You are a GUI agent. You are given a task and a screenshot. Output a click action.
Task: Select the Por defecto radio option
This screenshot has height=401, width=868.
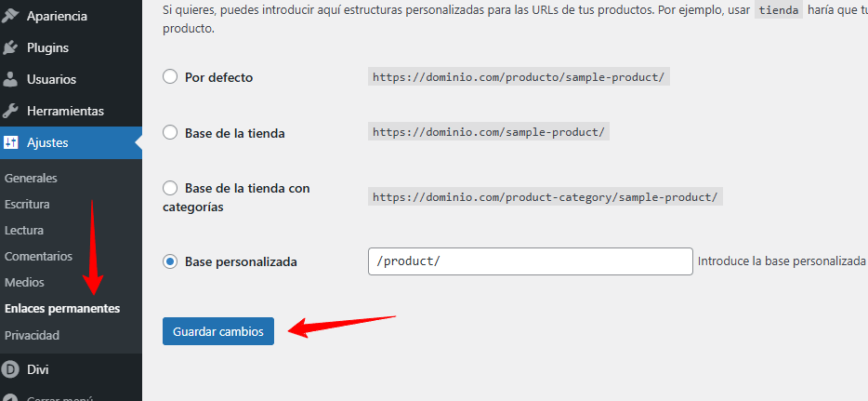point(170,77)
